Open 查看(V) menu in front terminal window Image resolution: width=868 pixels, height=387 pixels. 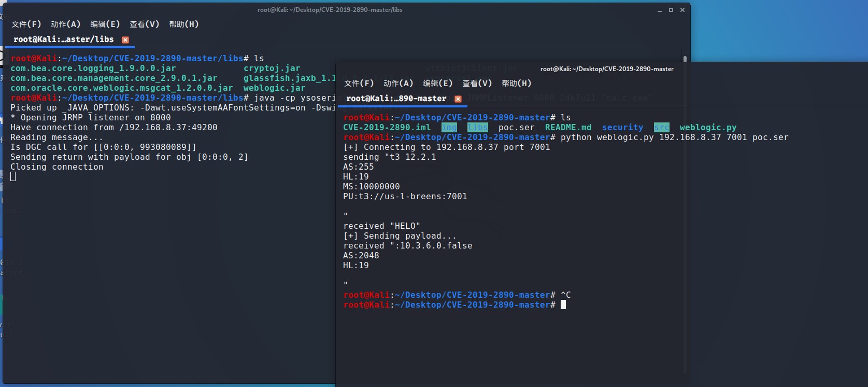[x=477, y=83]
